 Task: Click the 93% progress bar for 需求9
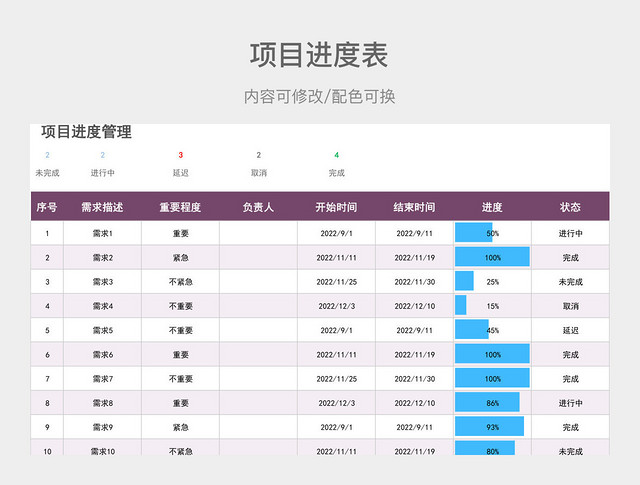click(489, 426)
